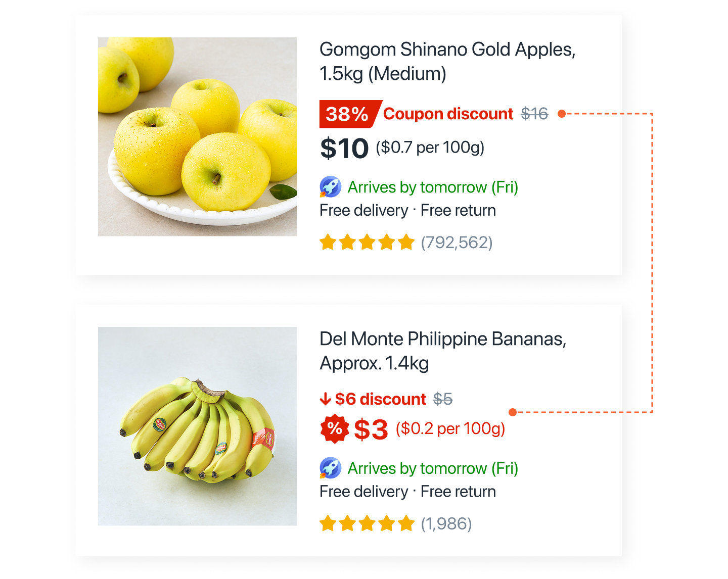Click the rocket icon on the apples listing

tap(330, 187)
